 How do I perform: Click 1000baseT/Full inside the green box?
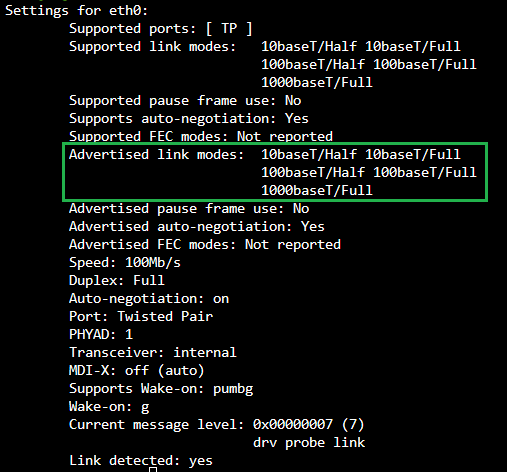point(317,191)
